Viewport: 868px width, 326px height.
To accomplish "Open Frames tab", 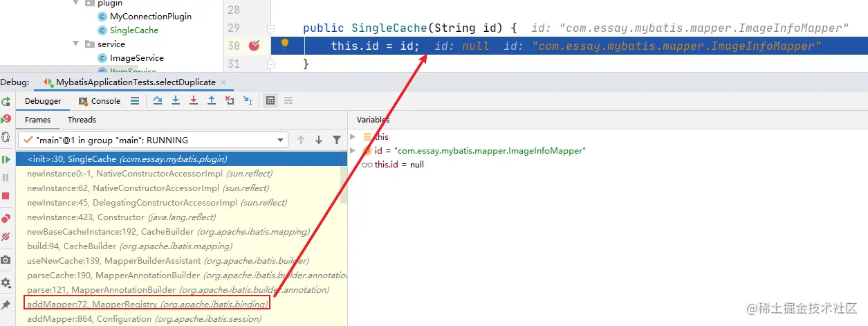I will pyautogui.click(x=38, y=120).
